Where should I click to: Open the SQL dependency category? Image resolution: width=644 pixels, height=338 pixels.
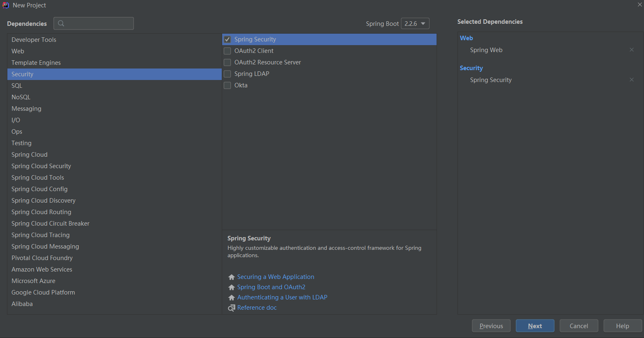pyautogui.click(x=114, y=86)
